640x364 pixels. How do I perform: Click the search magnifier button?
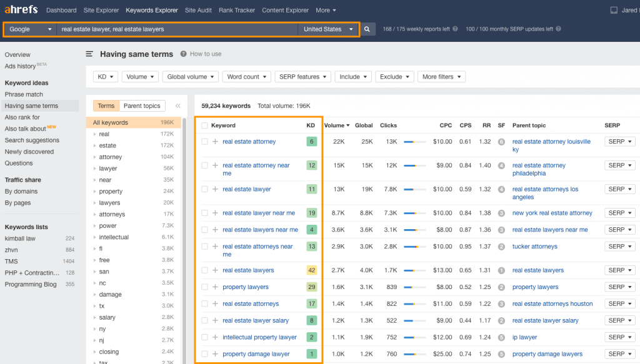pos(367,29)
